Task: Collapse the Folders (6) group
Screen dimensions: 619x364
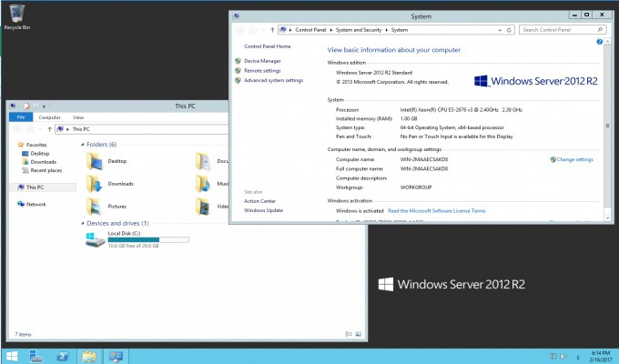Action: pos(82,145)
